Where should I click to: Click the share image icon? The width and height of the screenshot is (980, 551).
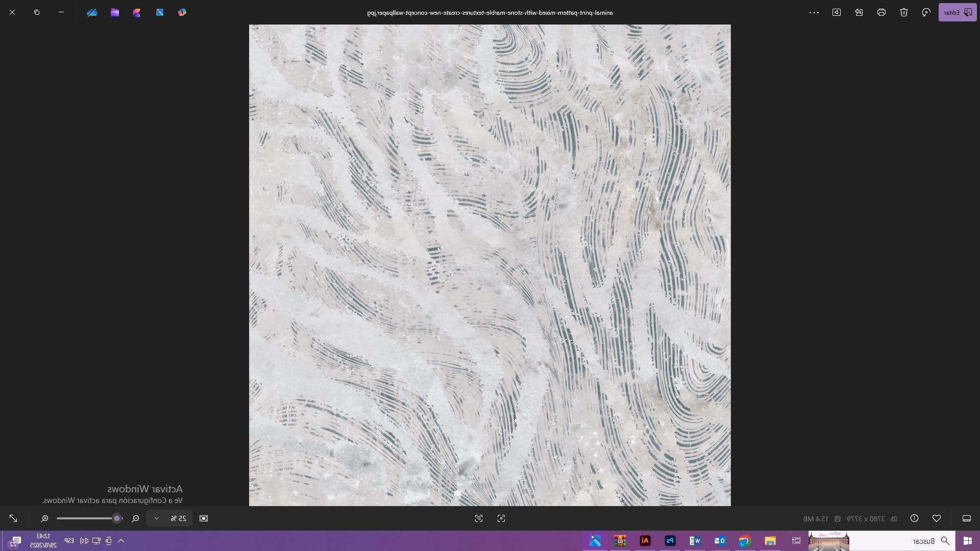click(x=859, y=12)
